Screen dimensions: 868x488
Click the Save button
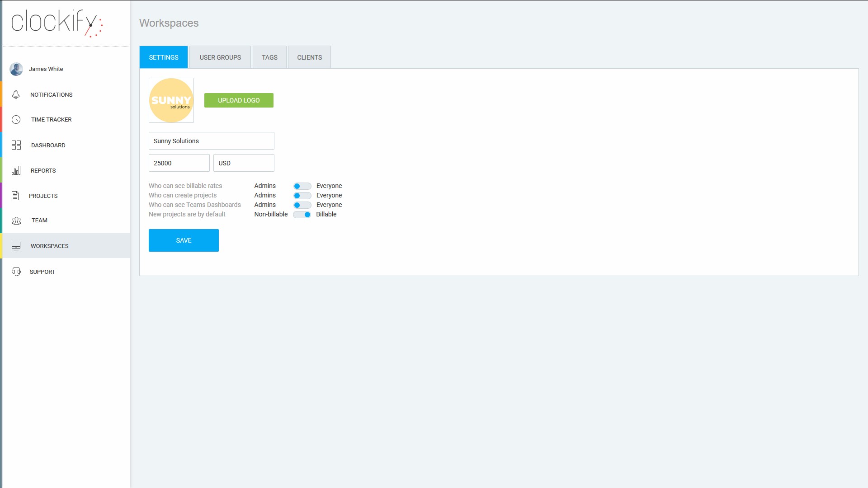point(184,240)
